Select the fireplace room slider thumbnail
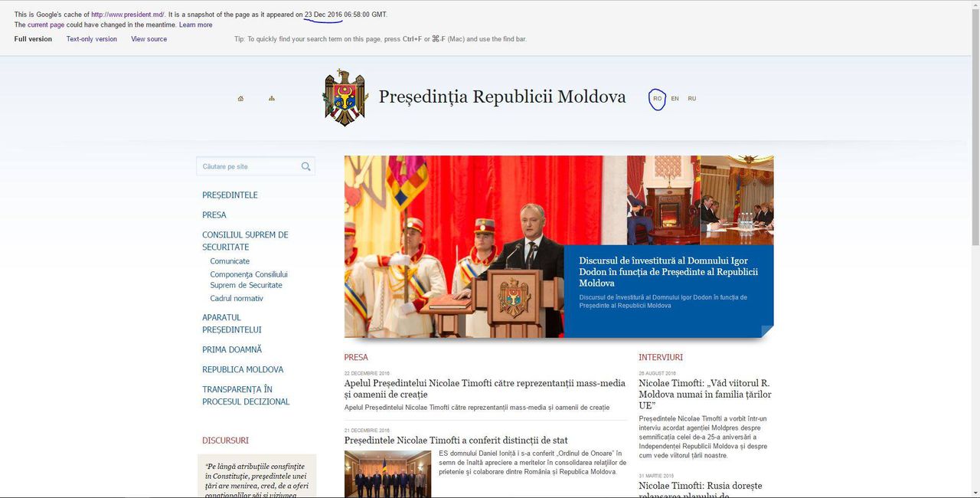Screen dimensions: 980x498 [663, 200]
